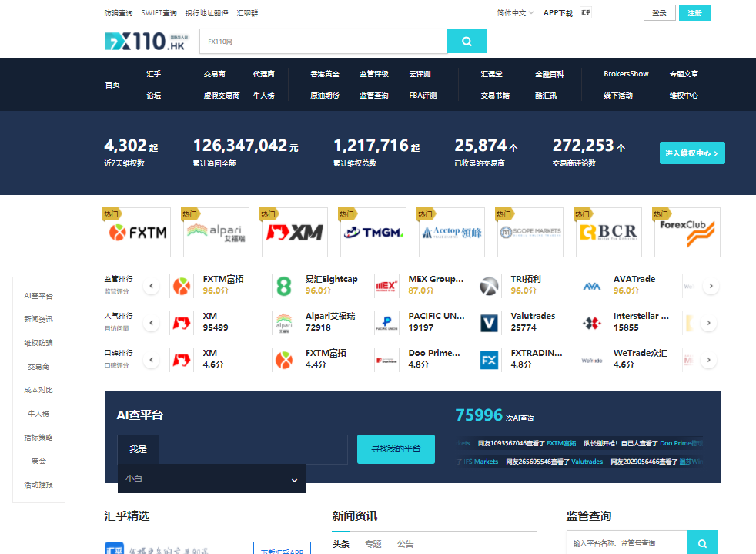The height and width of the screenshot is (554, 756).
Task: Go to next brokers in 人气排行 row
Action: pos(709,323)
